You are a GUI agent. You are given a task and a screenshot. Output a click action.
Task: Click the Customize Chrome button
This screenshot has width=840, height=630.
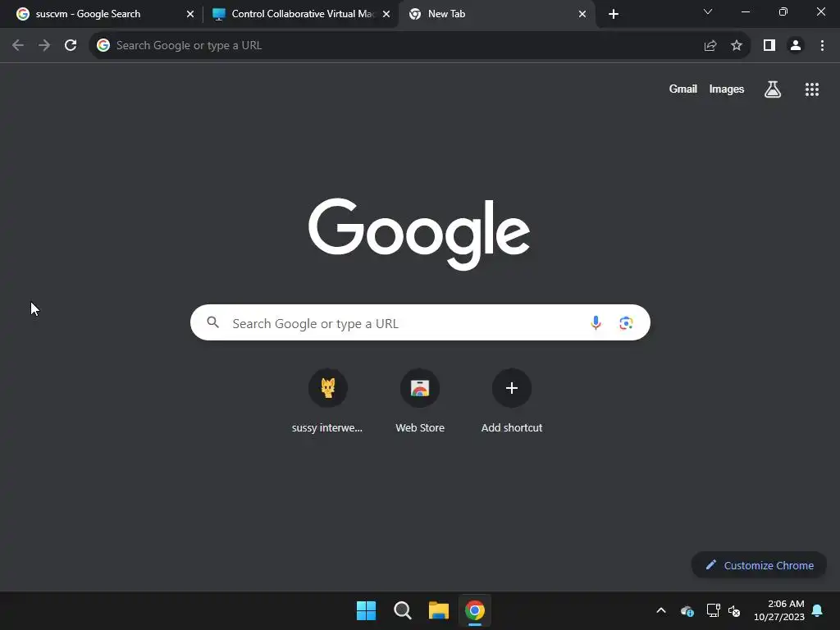(x=759, y=565)
